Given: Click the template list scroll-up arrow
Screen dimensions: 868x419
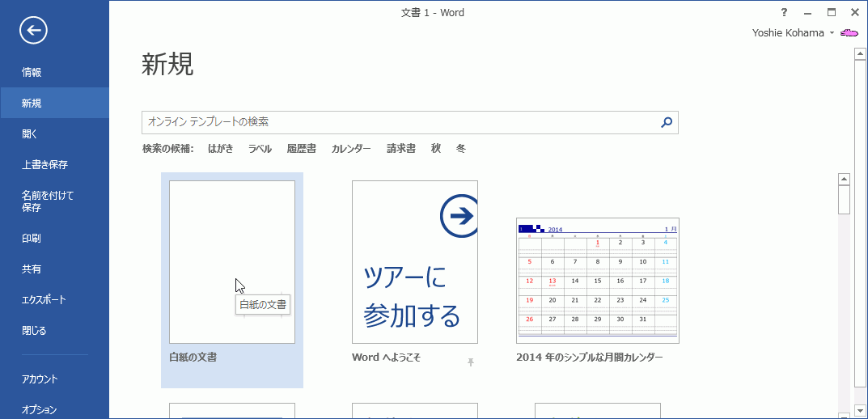Looking at the screenshot, I should pyautogui.click(x=845, y=180).
